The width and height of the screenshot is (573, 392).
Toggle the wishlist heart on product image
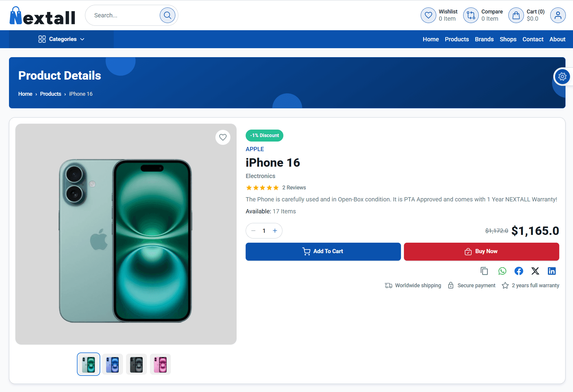[223, 137]
